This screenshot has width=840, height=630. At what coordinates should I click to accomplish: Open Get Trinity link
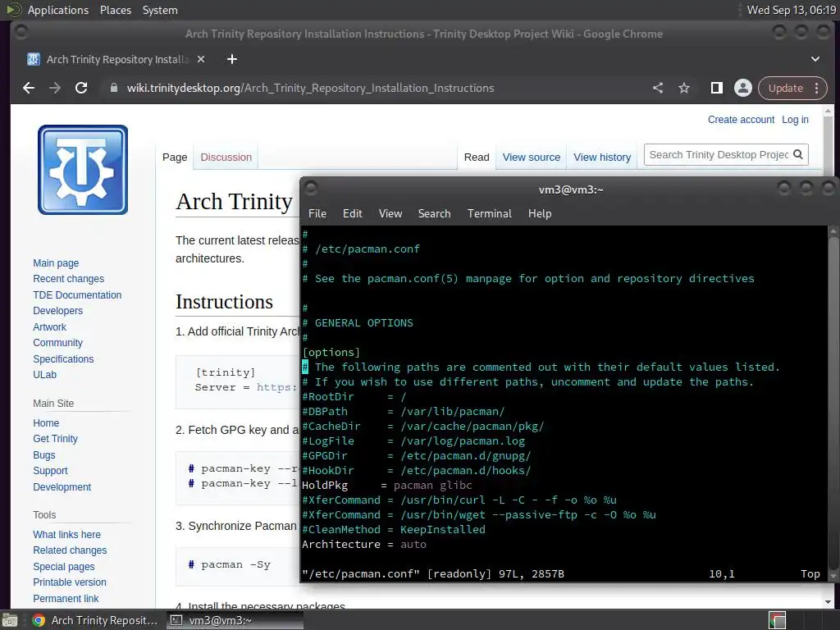[x=55, y=439]
